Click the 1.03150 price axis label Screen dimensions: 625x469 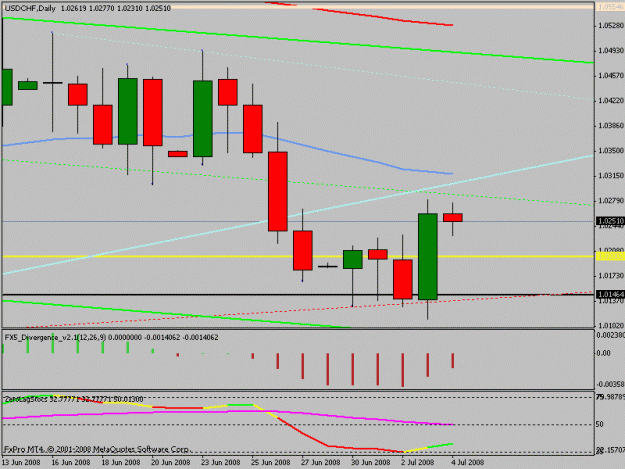611,176
